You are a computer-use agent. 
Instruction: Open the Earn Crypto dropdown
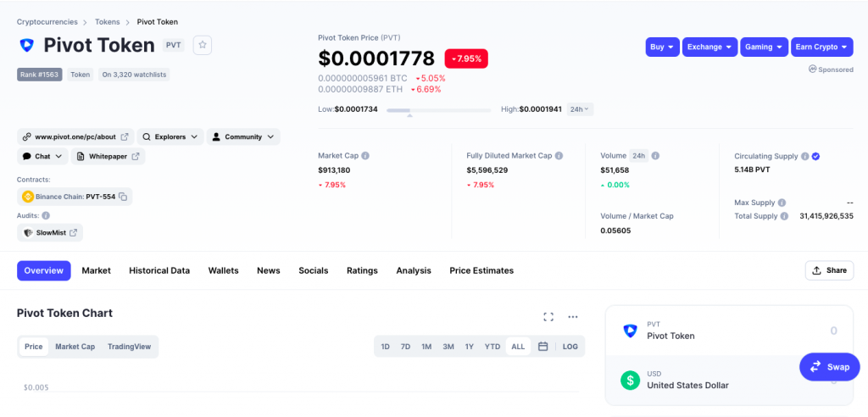[x=822, y=47]
